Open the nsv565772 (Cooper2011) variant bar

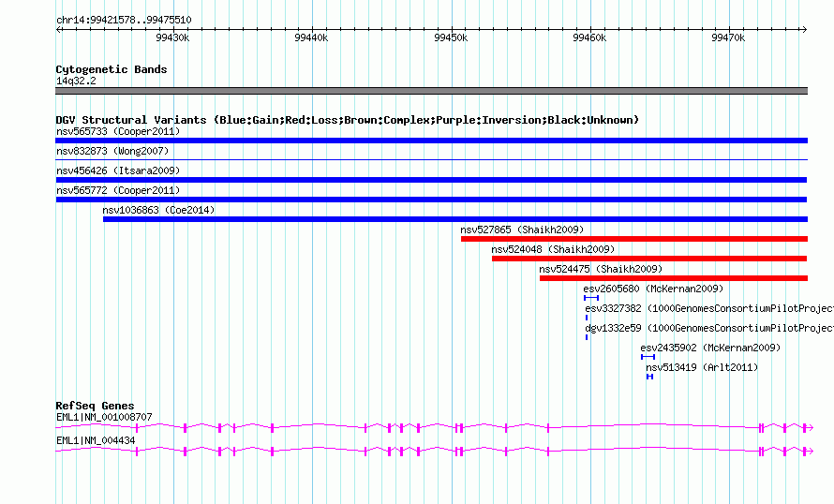pos(431,200)
